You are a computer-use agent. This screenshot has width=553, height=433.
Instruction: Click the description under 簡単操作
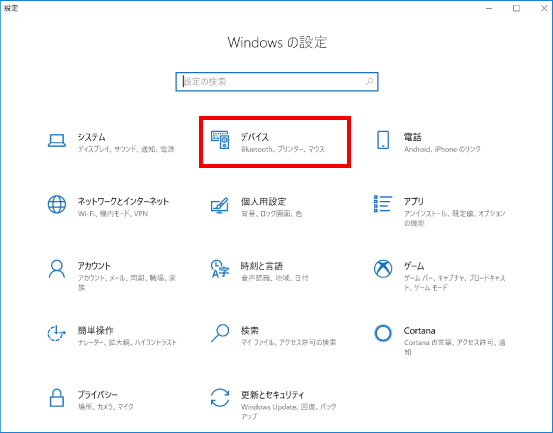(x=127, y=342)
